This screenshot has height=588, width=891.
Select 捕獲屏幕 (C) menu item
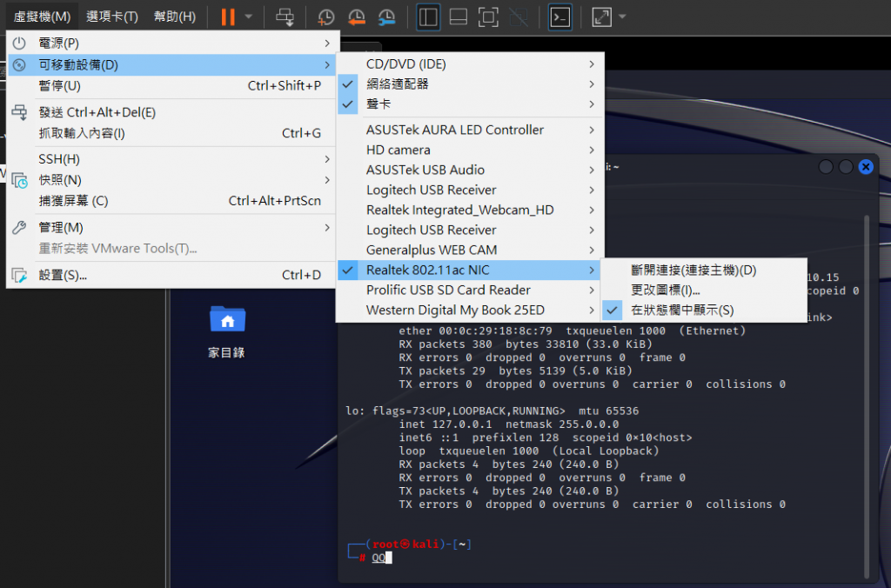tap(173, 201)
